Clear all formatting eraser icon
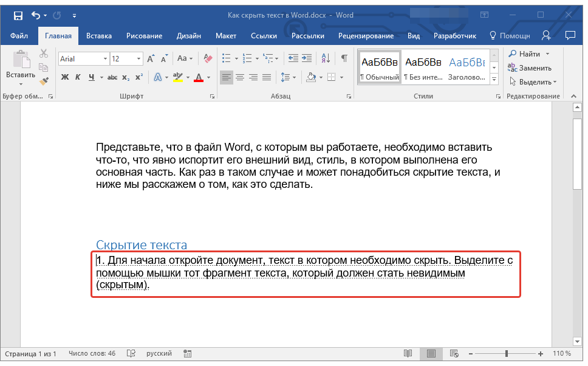 (x=208, y=58)
